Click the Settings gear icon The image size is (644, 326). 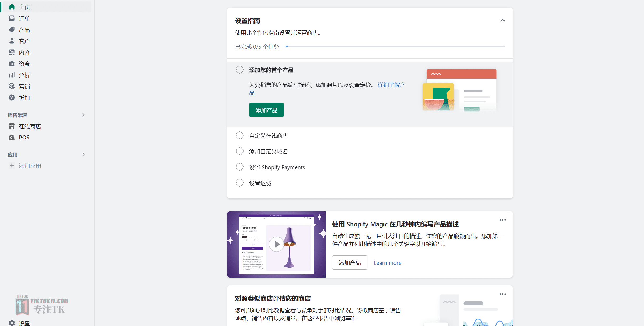tap(12, 323)
